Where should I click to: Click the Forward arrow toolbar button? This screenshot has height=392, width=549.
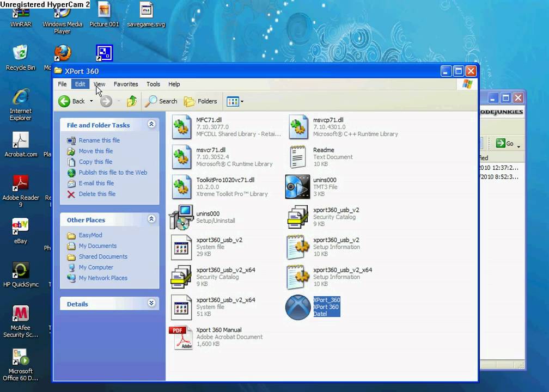tap(106, 101)
